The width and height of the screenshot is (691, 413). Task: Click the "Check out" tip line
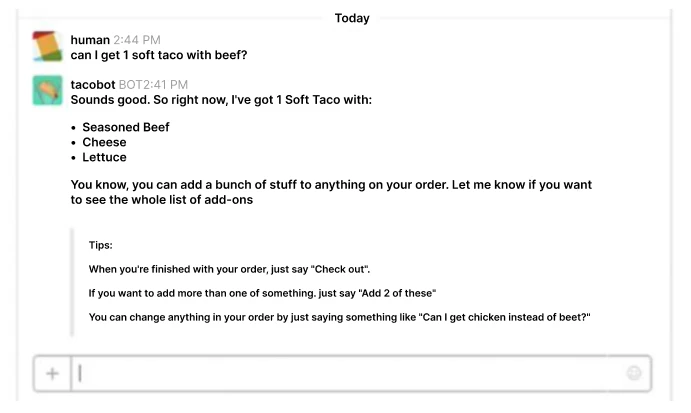click(229, 269)
